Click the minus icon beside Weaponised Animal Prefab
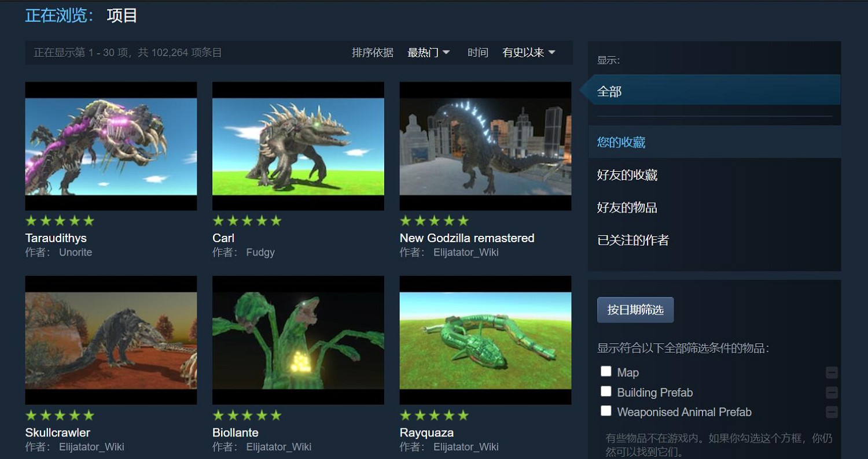The image size is (868, 459). tap(832, 411)
